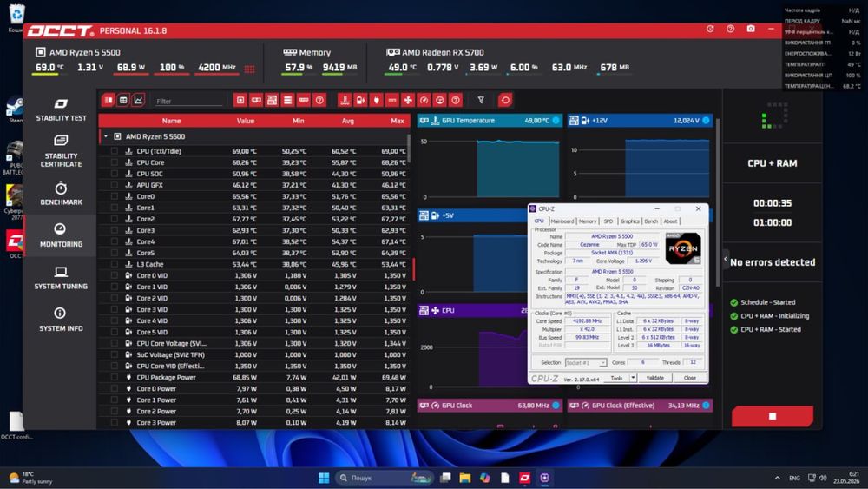The width and height of the screenshot is (868, 489).
Task: Click the taskbar search box
Action: tap(385, 478)
